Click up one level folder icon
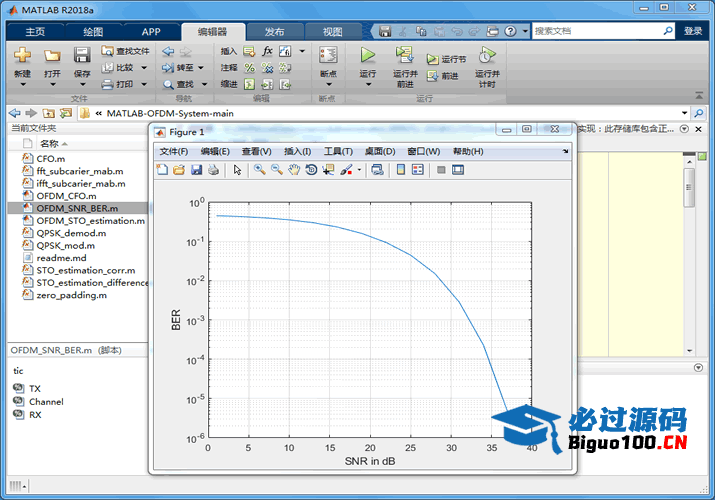 (49, 113)
